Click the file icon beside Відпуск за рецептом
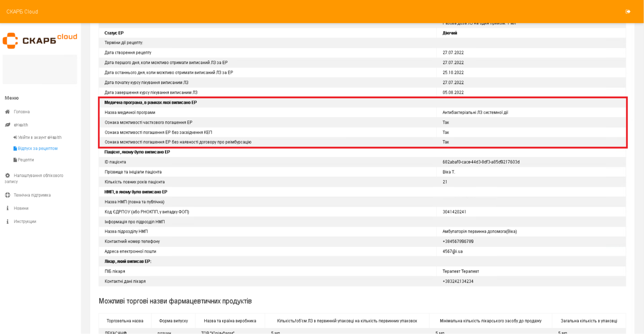Image resolution: width=644 pixels, height=334 pixels. click(15, 148)
